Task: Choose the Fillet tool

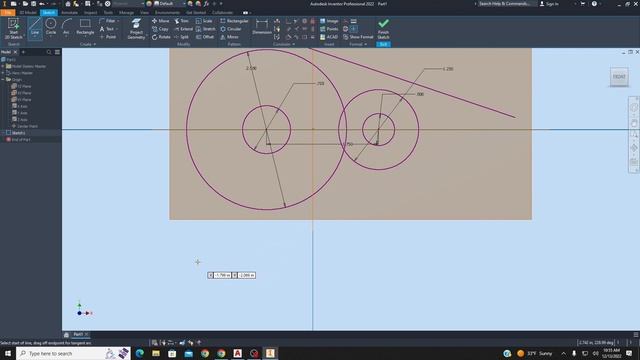Action: pos(108,21)
